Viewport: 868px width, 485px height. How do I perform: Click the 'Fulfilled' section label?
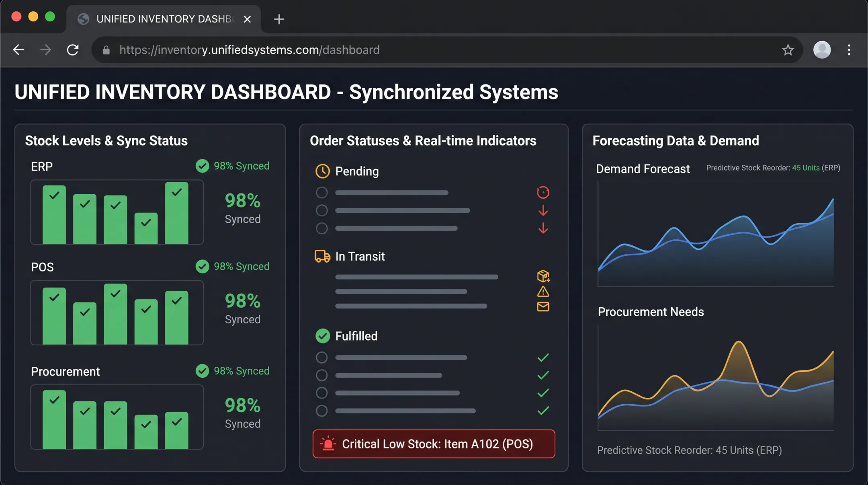356,336
